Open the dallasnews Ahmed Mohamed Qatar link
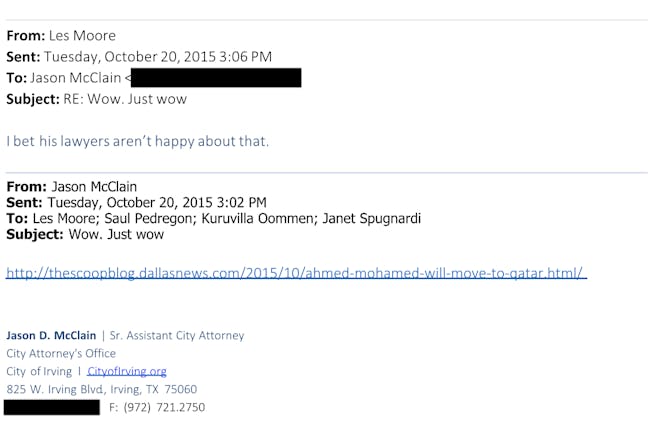This screenshot has width=650, height=440. pyautogui.click(x=296, y=273)
